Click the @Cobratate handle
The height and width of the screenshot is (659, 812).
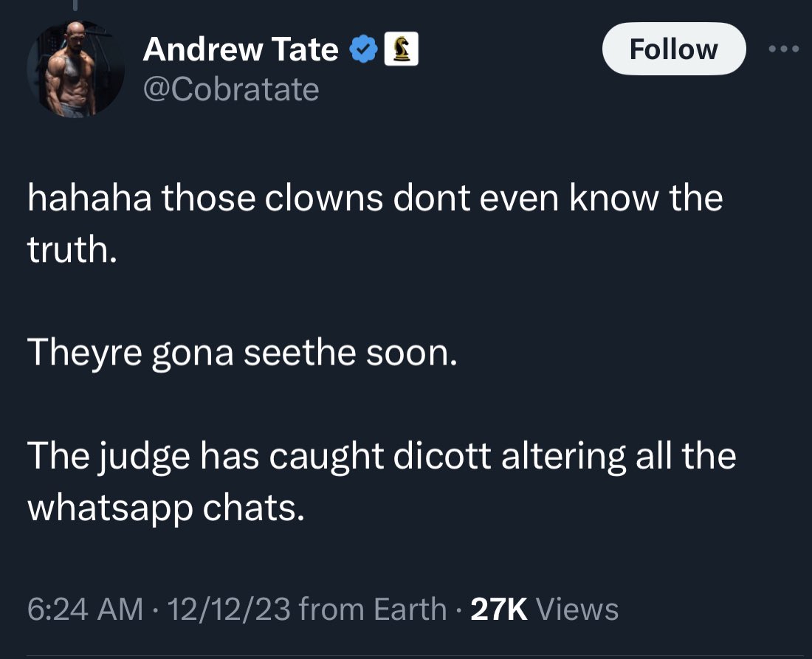pyautogui.click(x=231, y=89)
